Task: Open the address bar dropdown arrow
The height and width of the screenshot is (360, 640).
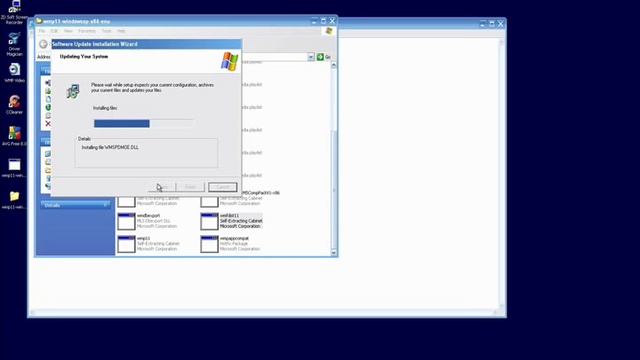Action: [311, 57]
